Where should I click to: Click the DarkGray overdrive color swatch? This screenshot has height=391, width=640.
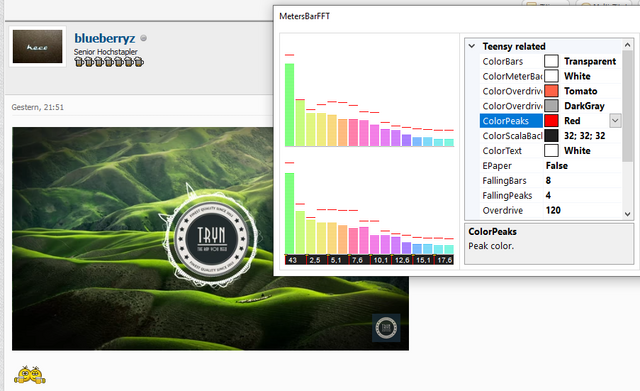[x=551, y=106]
